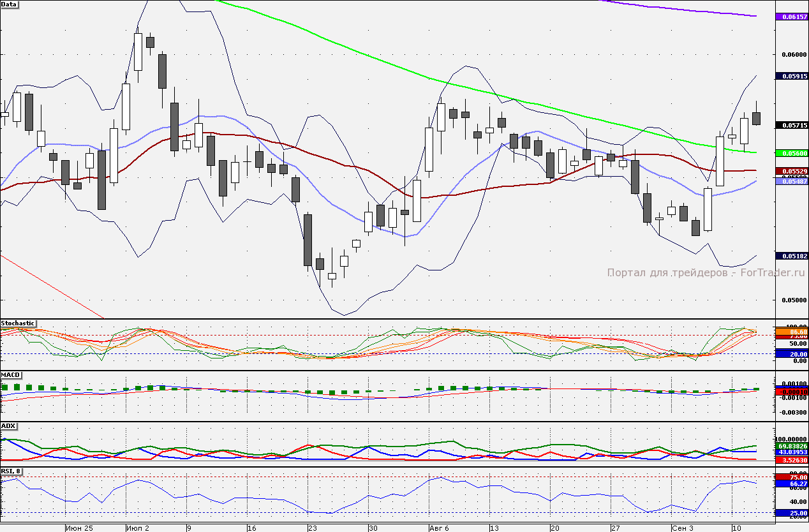Select the dark red 0.05529 price tag
Screen dimensions: 809x532
point(791,171)
